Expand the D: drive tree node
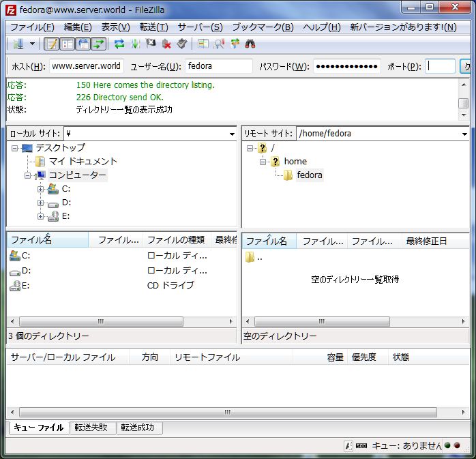Screen dimensions: 476x459 [x=40, y=203]
